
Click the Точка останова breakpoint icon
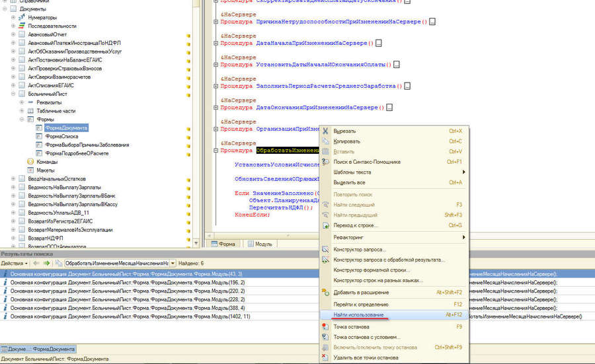325,326
